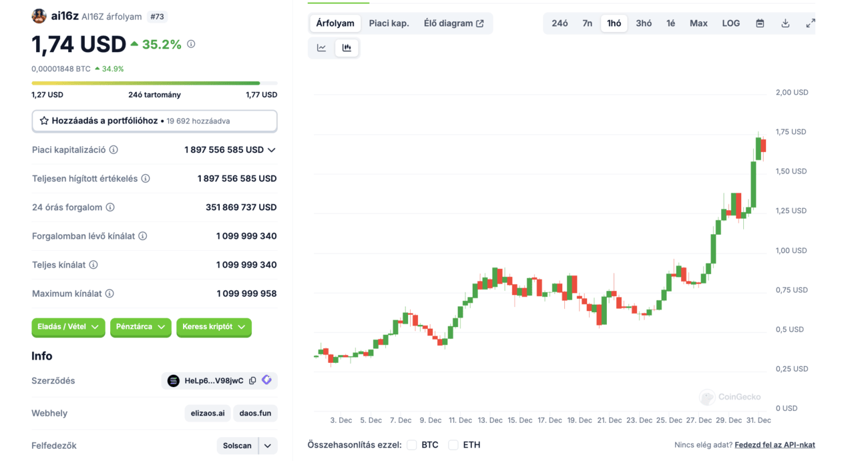Click the star icon for portfolio
Viewport: 868px width, 461px height.
(44, 121)
